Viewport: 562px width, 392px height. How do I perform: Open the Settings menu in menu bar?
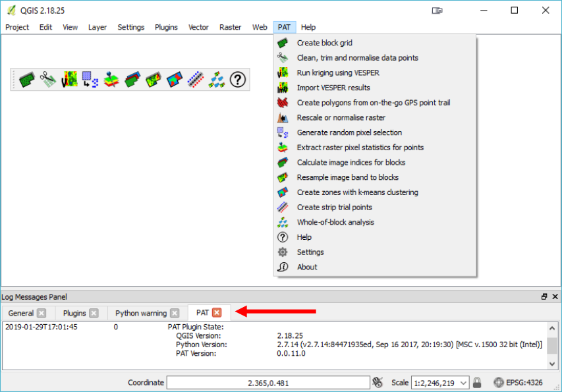(x=131, y=27)
